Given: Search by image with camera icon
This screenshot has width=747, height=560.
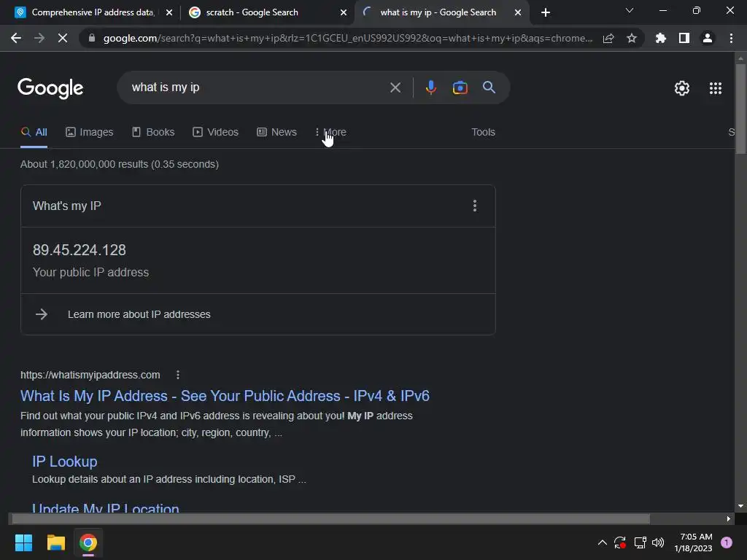Looking at the screenshot, I should pyautogui.click(x=460, y=87).
